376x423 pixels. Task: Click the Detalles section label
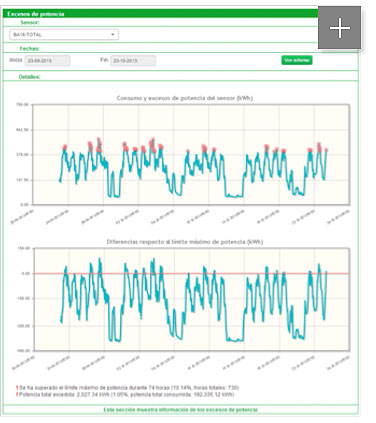(29, 77)
